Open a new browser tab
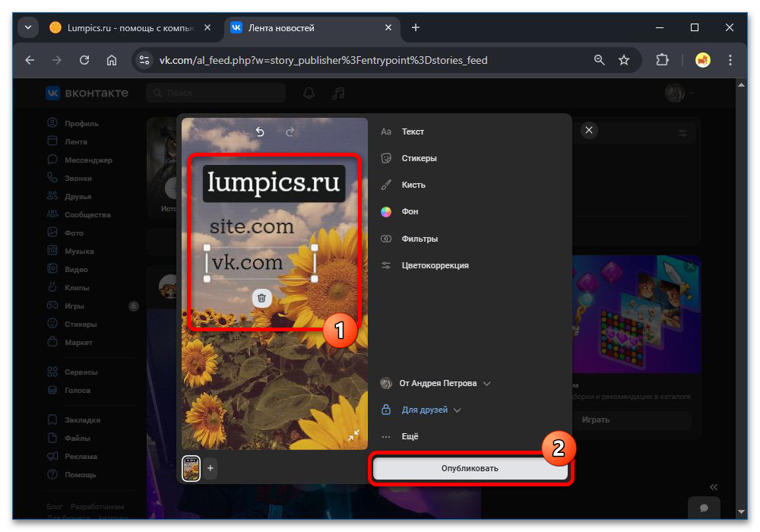 coord(416,27)
